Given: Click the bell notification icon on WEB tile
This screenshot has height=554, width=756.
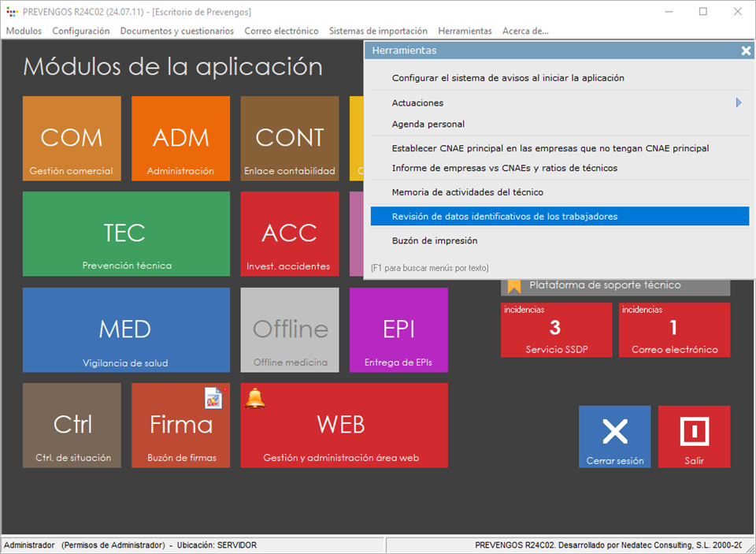Looking at the screenshot, I should (254, 398).
